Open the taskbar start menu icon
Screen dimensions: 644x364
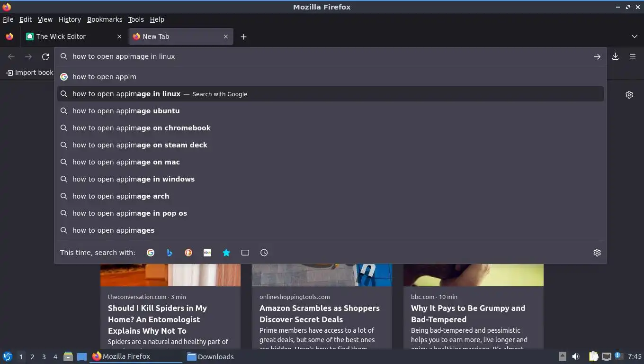click(x=8, y=356)
